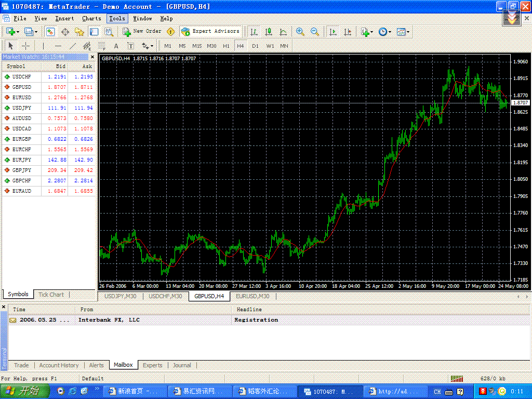Viewport: 532px width, 399px height.
Task: Click the CH language indicator in the tray
Action: (437, 392)
